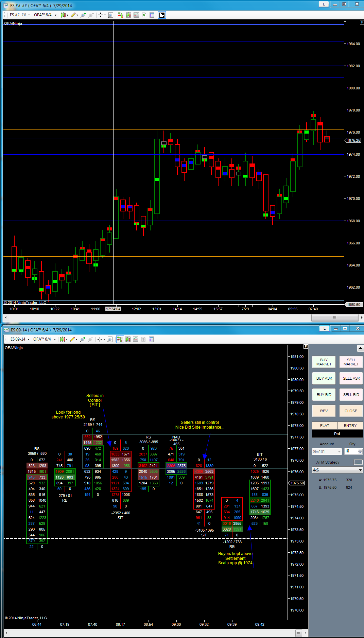
Task: Toggle L link button in bottom window titlebar
Action: click(x=324, y=328)
